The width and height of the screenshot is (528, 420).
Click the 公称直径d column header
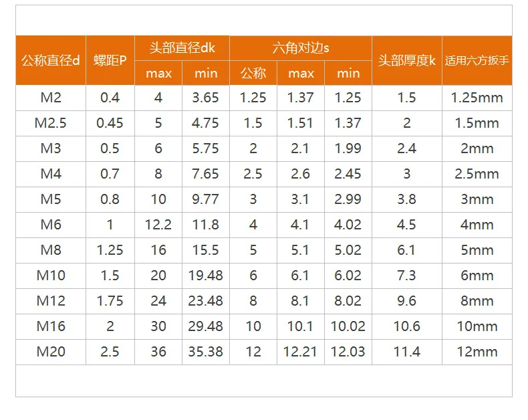pyautogui.click(x=51, y=60)
